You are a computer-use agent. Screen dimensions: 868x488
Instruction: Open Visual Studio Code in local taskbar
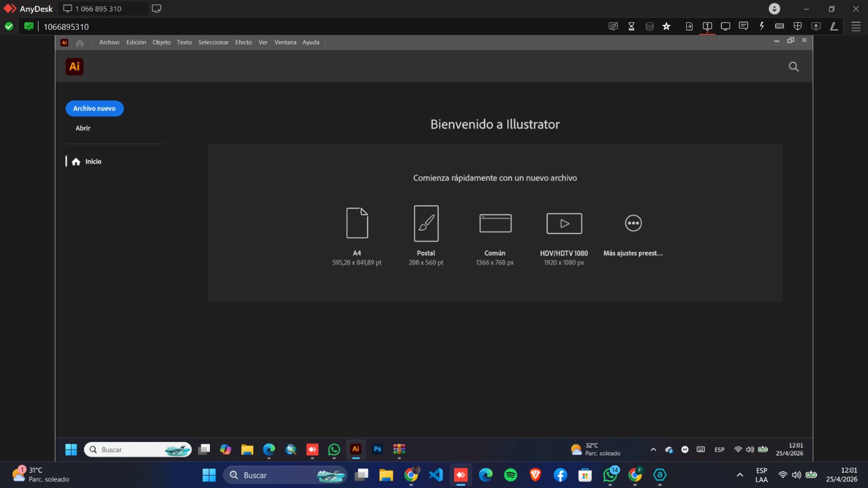click(x=436, y=475)
